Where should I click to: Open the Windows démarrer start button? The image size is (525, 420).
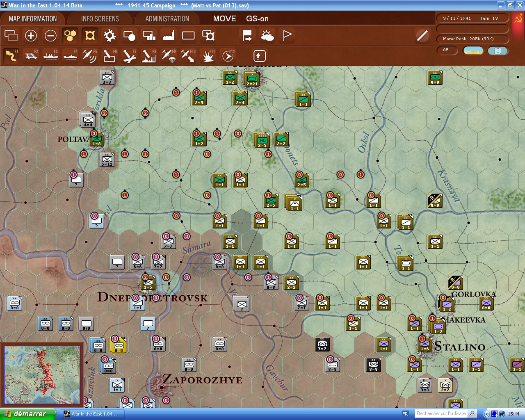27,414
